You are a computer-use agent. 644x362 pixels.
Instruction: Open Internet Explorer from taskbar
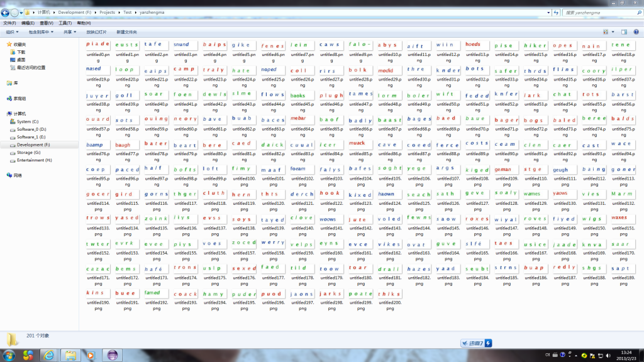click(x=48, y=355)
